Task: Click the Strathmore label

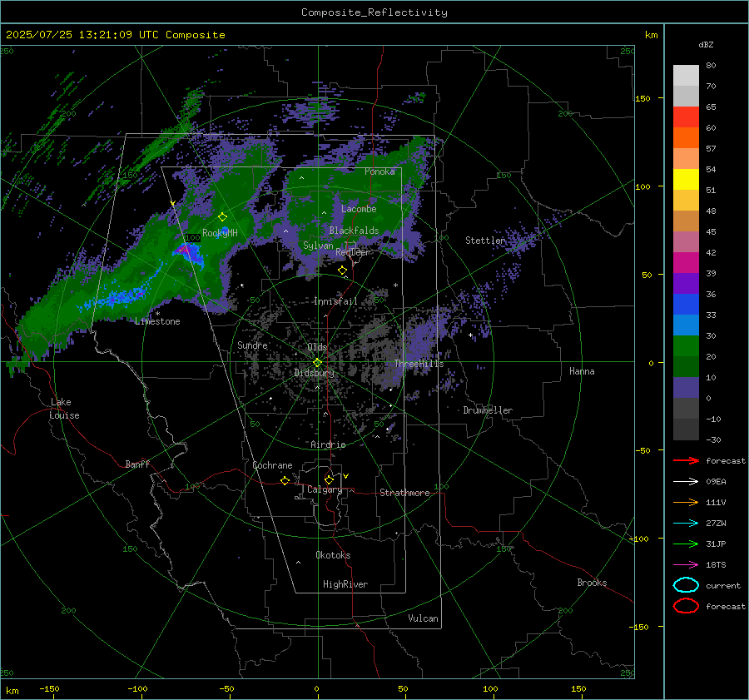Action: [x=404, y=493]
